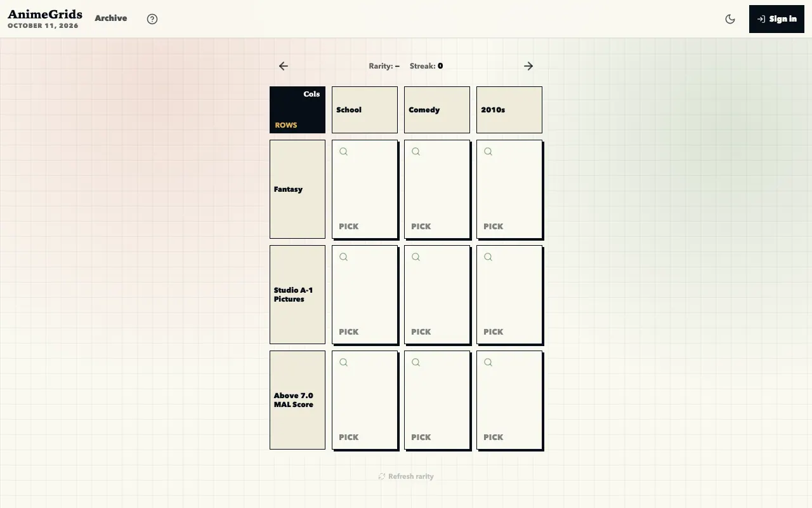Click the Sign in button
Image resolution: width=812 pixels, height=508 pixels.
click(x=776, y=19)
